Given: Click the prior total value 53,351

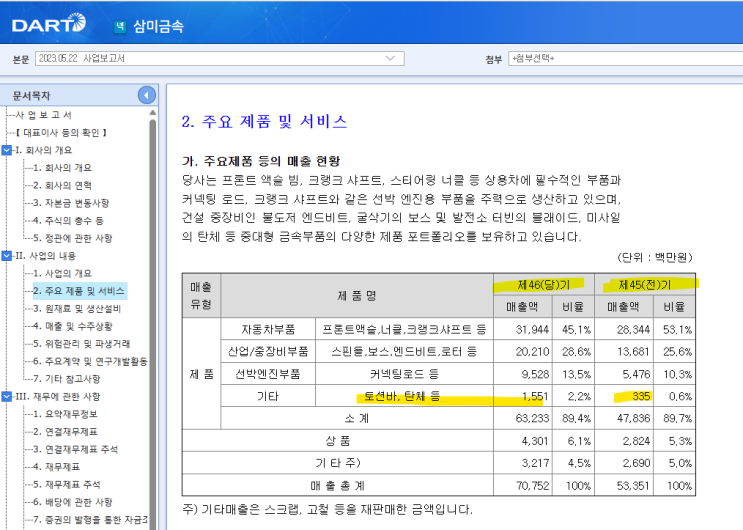Looking at the screenshot, I should point(633,486).
